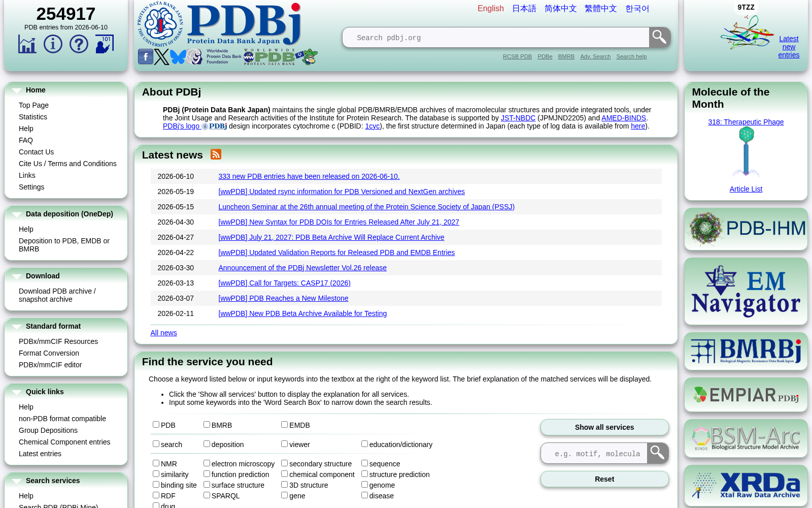Open the Latest new entries link

click(x=789, y=47)
